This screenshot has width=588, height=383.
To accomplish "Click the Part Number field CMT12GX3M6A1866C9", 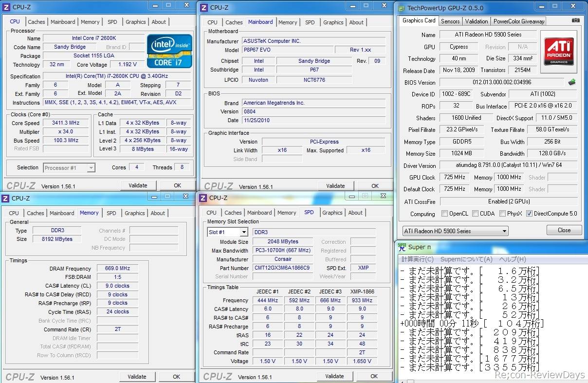I will (x=282, y=268).
